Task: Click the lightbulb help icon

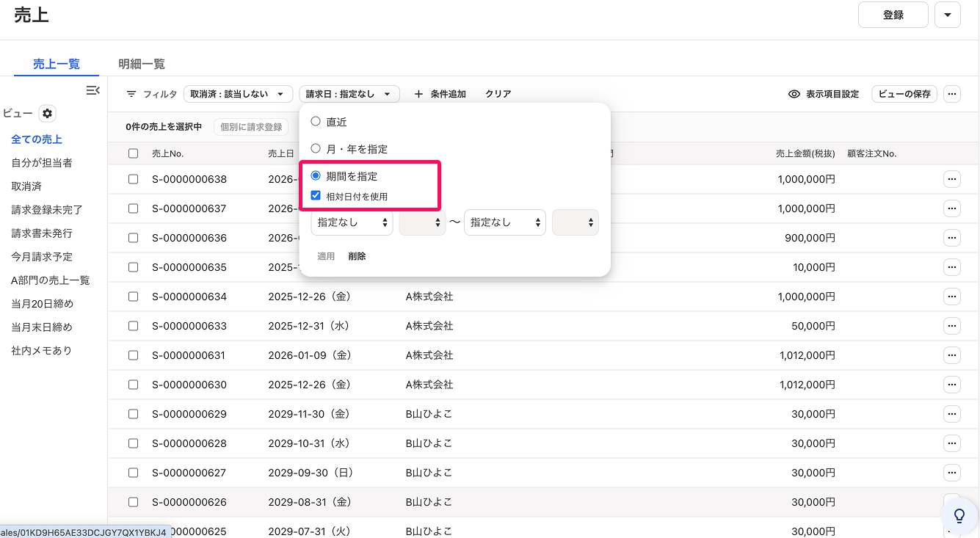Action: click(959, 515)
